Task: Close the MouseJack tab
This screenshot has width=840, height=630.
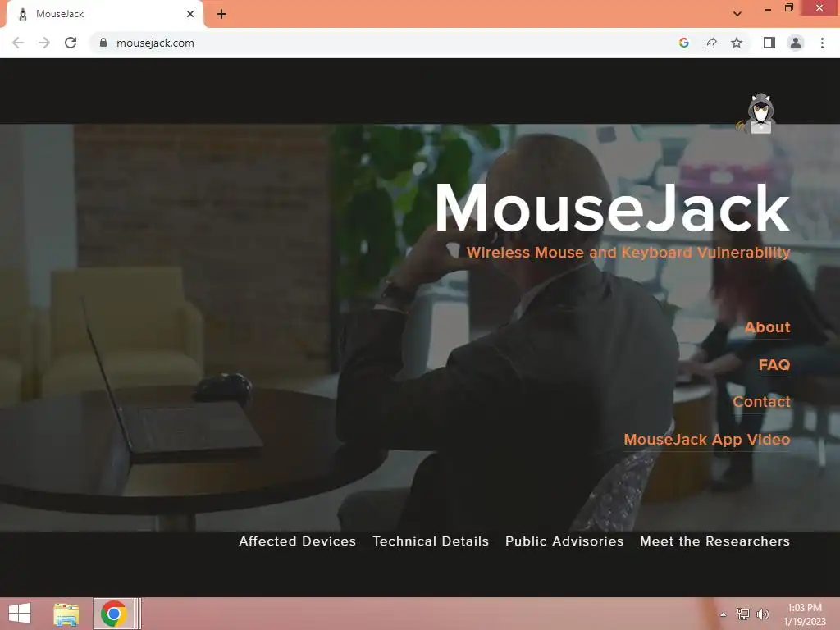Action: coord(190,14)
